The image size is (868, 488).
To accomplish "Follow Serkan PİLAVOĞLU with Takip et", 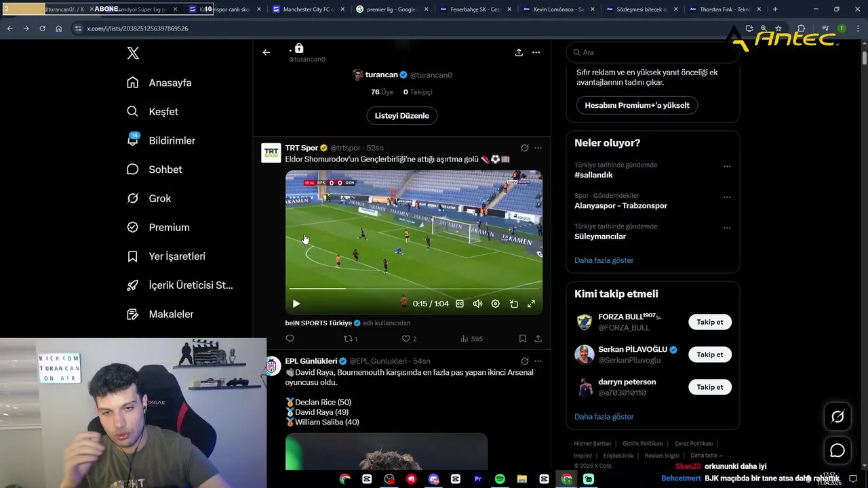I will click(x=710, y=354).
